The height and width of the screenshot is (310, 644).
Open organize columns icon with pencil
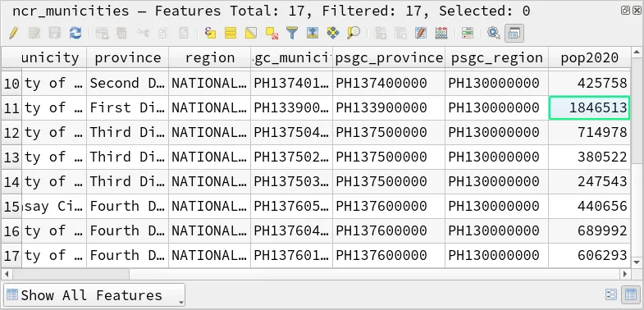click(x=421, y=34)
